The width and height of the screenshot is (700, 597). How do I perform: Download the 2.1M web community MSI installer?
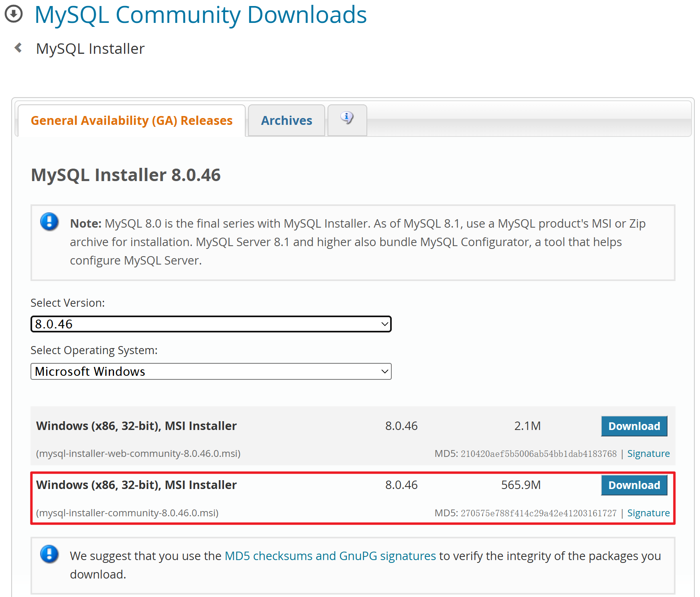pos(634,426)
